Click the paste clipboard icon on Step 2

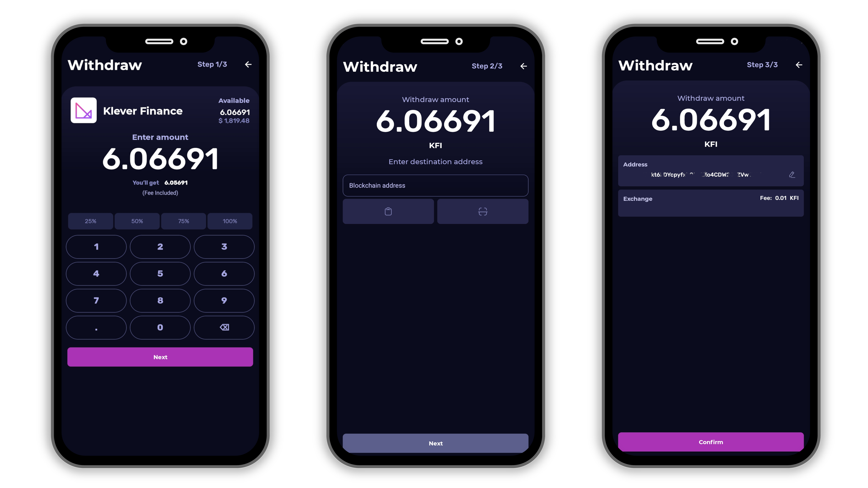point(388,211)
